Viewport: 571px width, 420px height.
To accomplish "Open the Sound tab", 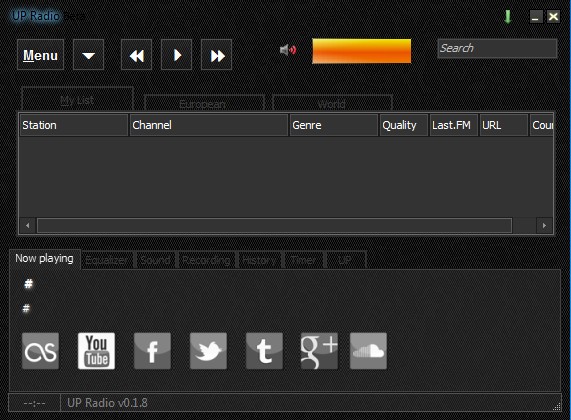I will 155,260.
